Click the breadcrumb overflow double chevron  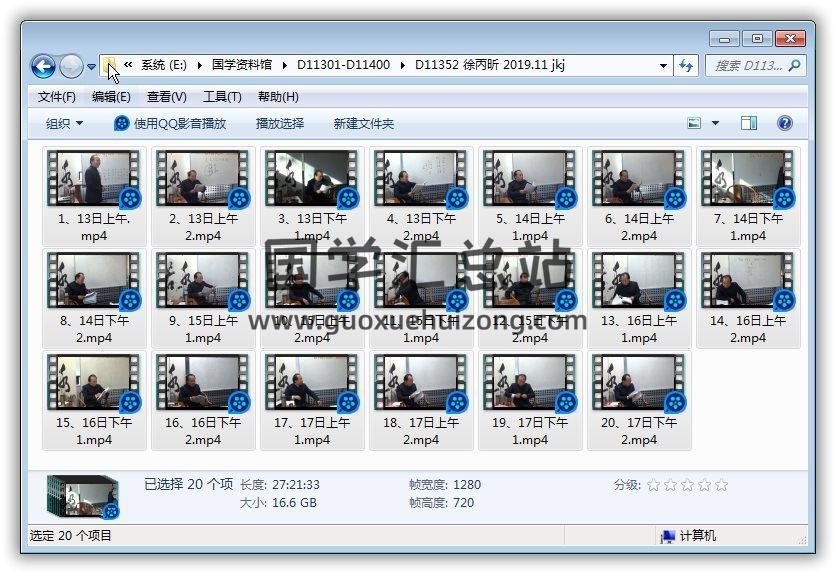128,65
